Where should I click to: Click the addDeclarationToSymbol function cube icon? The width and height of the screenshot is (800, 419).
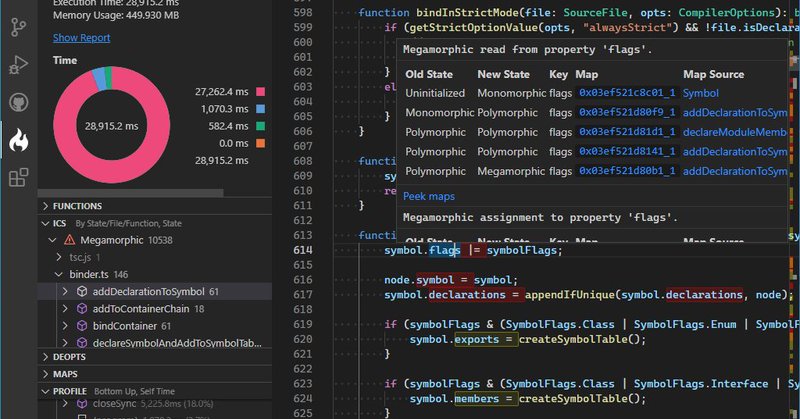tap(82, 291)
